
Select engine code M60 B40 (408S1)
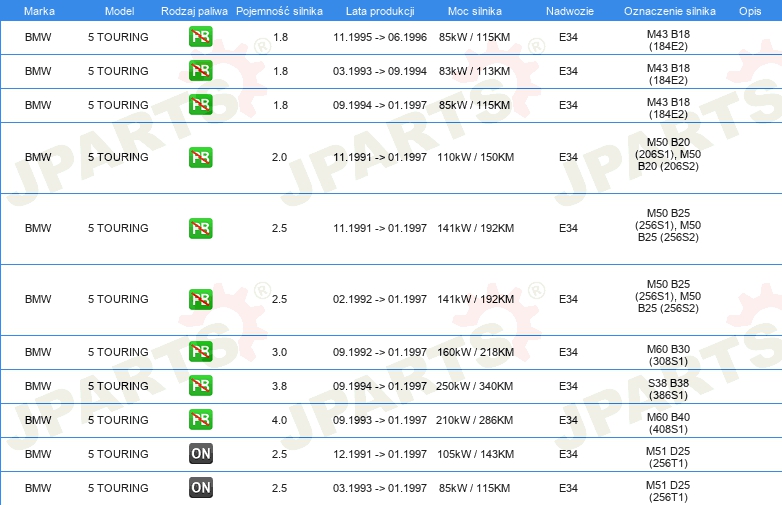coord(668,423)
